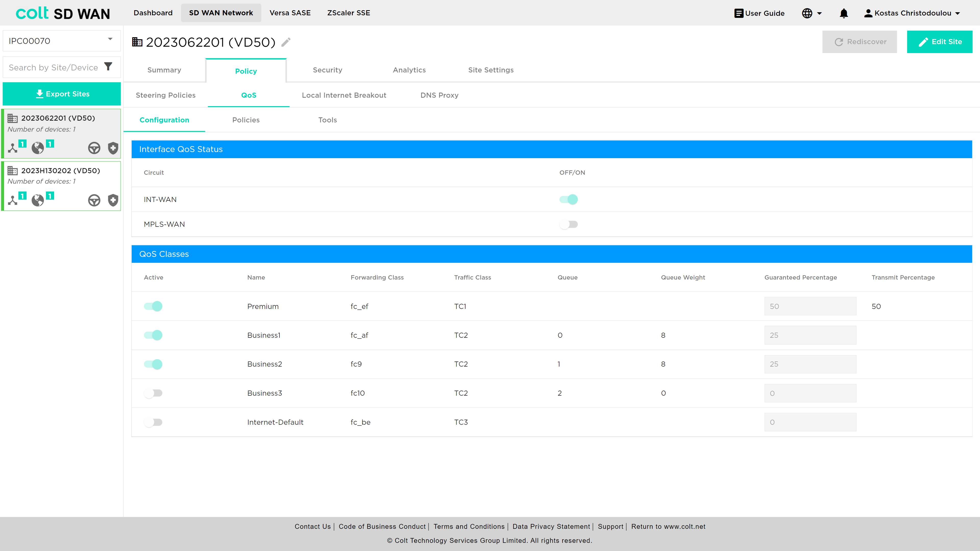Switch to the Security tab
The width and height of the screenshot is (980, 551).
pyautogui.click(x=327, y=70)
